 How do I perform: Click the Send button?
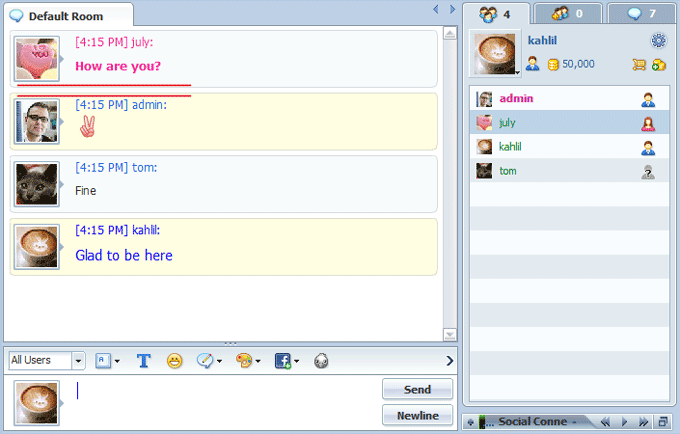click(417, 389)
